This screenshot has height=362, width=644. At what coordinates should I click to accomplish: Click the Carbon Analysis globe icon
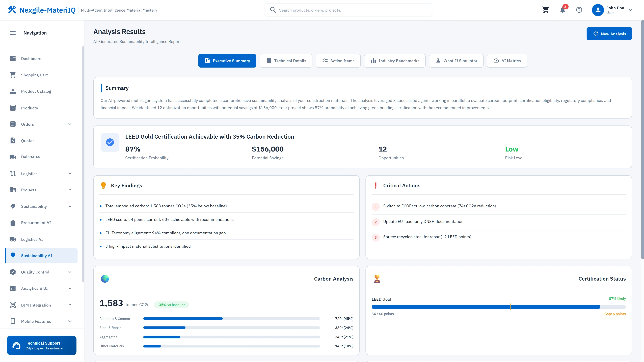pyautogui.click(x=105, y=279)
